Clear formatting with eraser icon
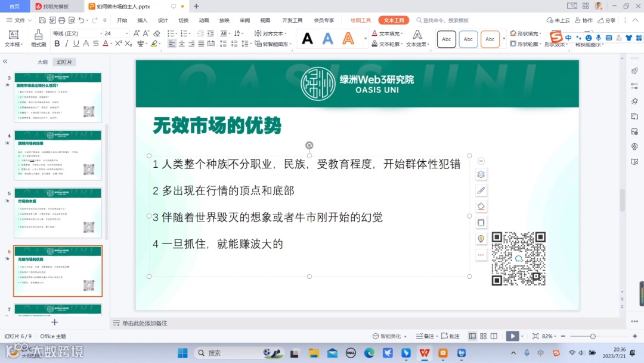The height and width of the screenshot is (363, 644). click(x=156, y=33)
